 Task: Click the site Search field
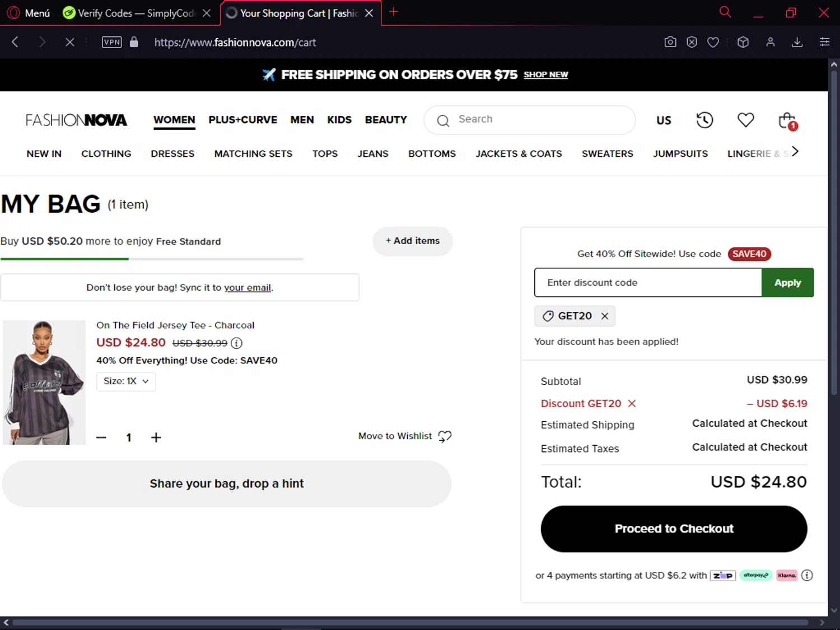(x=530, y=120)
